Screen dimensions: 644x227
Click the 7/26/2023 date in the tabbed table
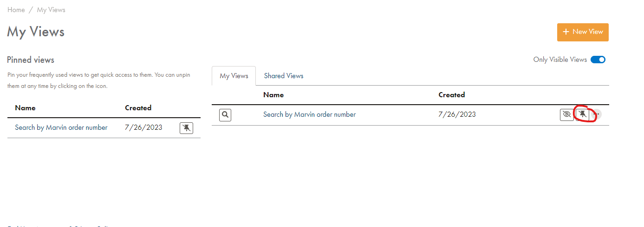click(457, 114)
